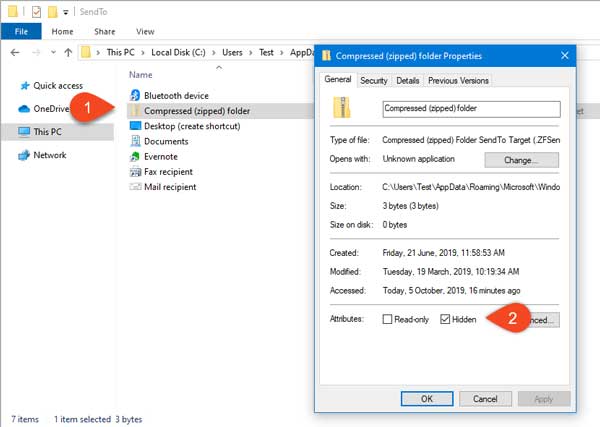Viewport: 600px width, 427px height.
Task: Expand chevron after This PC in path
Action: [x=143, y=53]
